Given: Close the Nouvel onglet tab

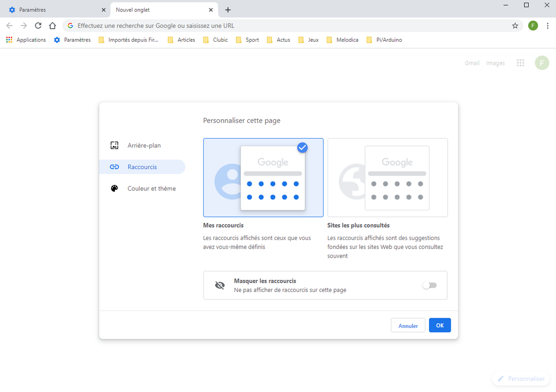Looking at the screenshot, I should tap(211, 10).
